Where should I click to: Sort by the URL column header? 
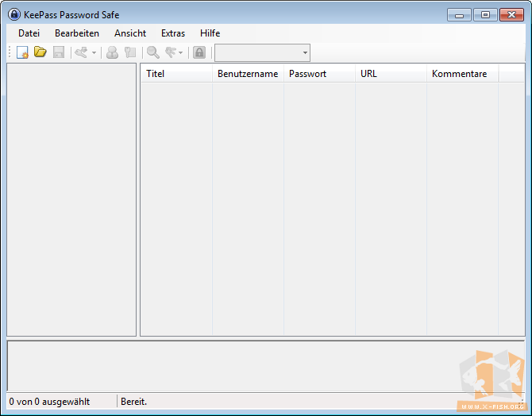point(391,74)
